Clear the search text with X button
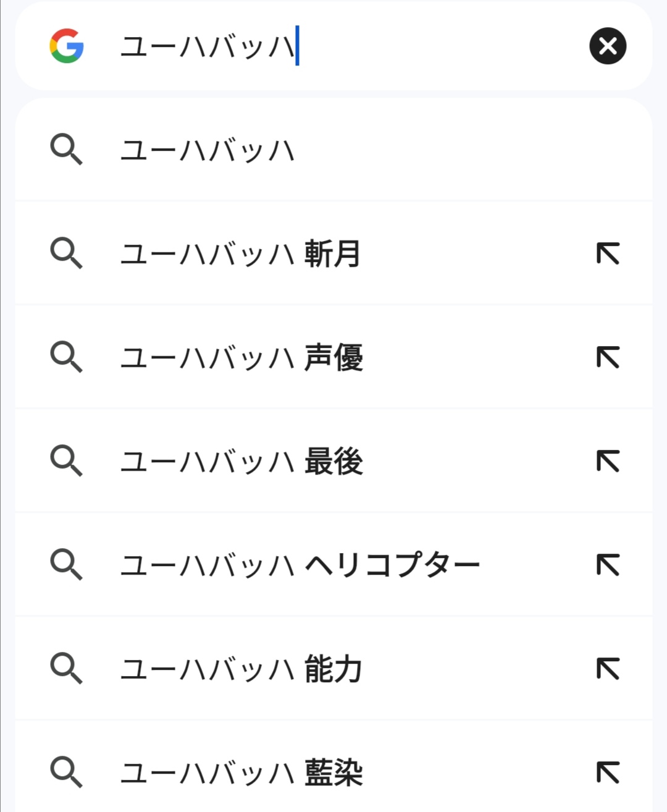The height and width of the screenshot is (812, 667). [608, 46]
